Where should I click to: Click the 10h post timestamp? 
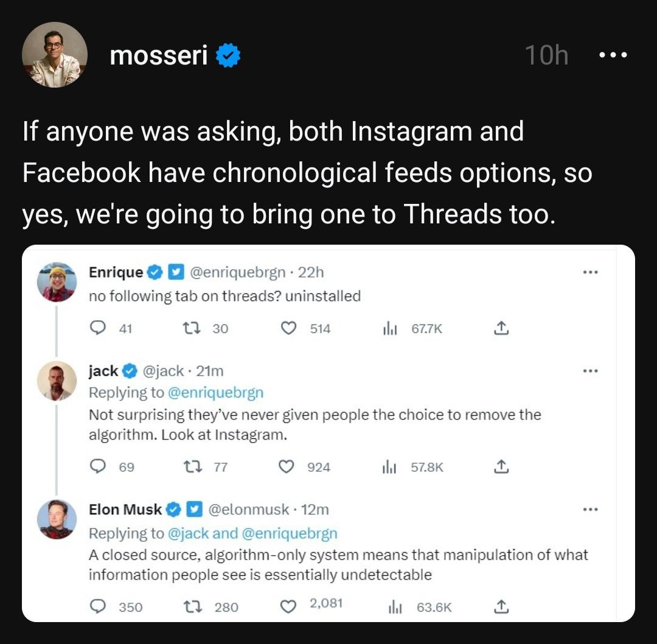pos(546,56)
